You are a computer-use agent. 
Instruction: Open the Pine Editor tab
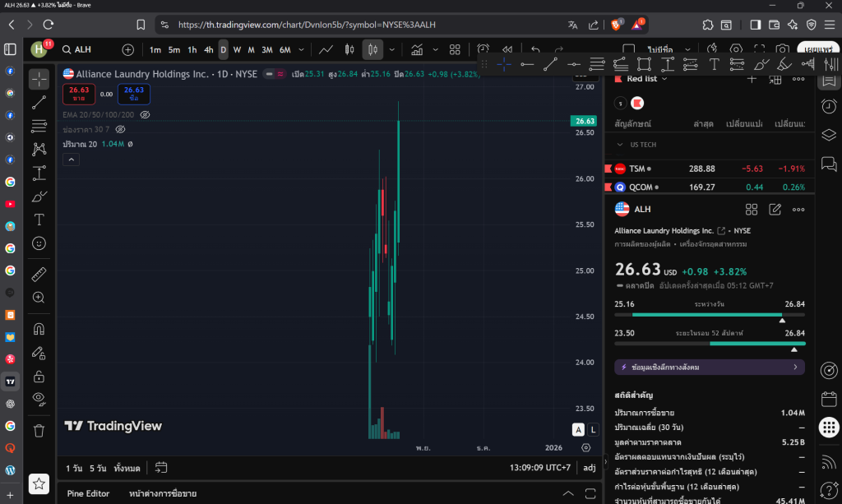pos(88,493)
